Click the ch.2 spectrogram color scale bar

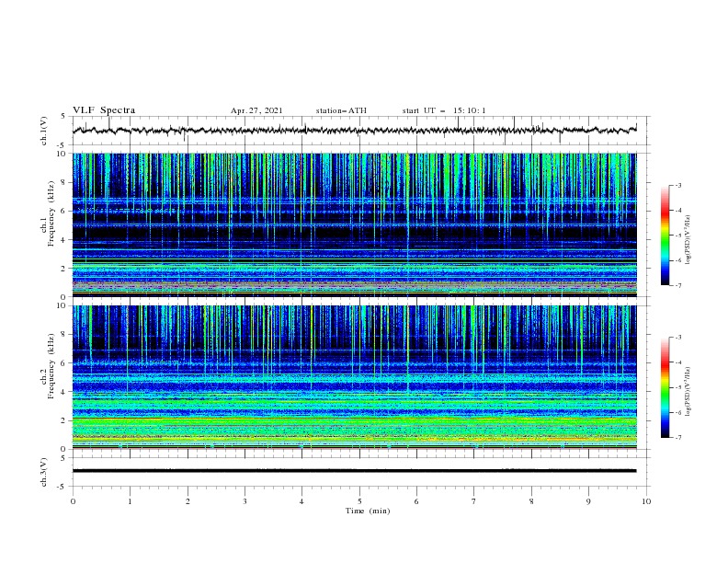(665, 387)
